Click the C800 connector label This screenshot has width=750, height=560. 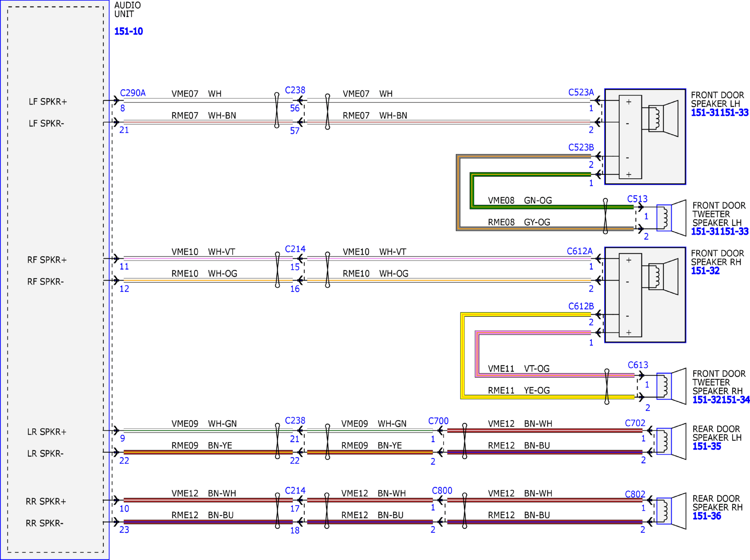442,491
